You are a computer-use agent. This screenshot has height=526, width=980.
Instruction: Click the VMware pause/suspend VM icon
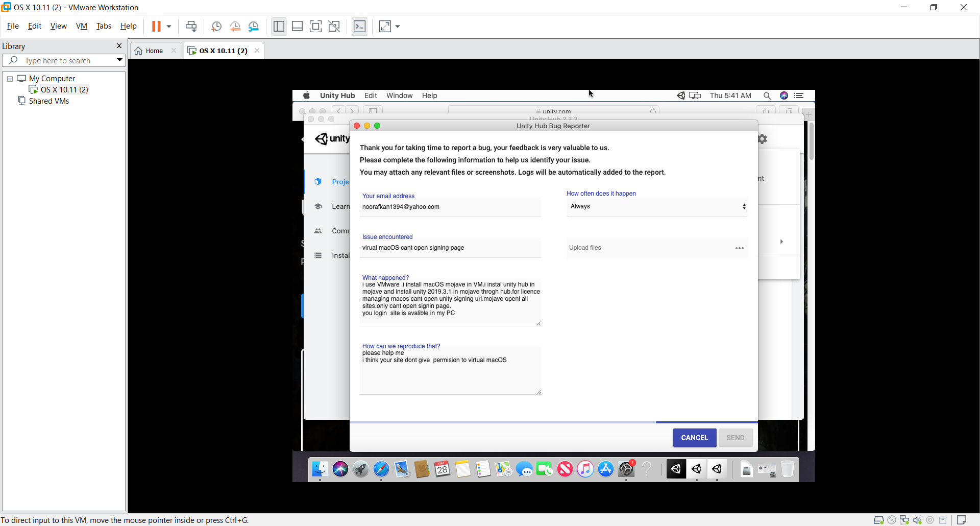point(156,26)
